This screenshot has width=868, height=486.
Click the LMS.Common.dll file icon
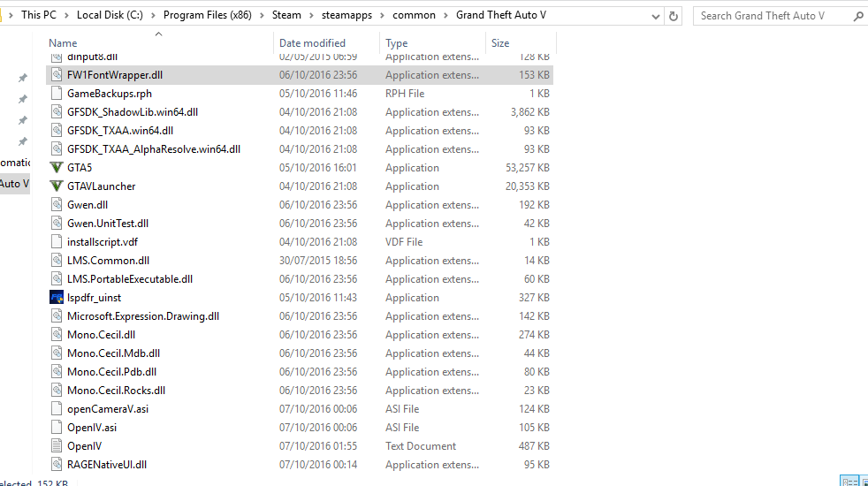tap(57, 260)
